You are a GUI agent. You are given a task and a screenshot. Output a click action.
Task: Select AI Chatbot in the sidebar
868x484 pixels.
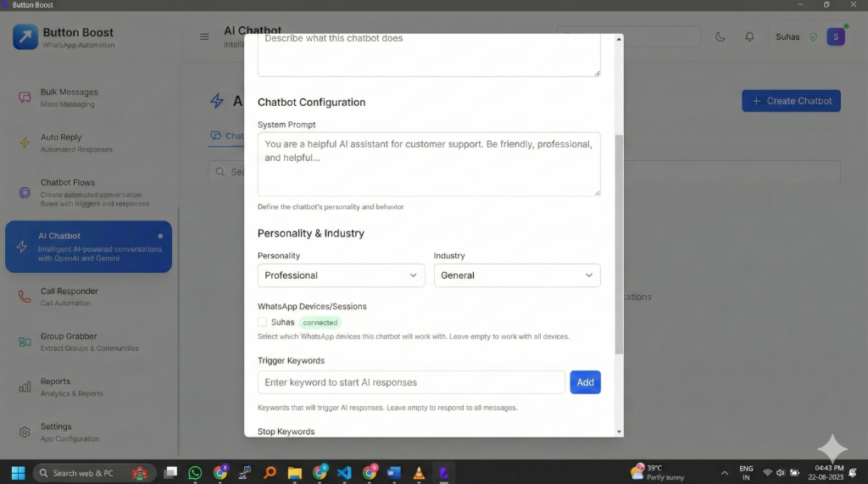coord(88,247)
